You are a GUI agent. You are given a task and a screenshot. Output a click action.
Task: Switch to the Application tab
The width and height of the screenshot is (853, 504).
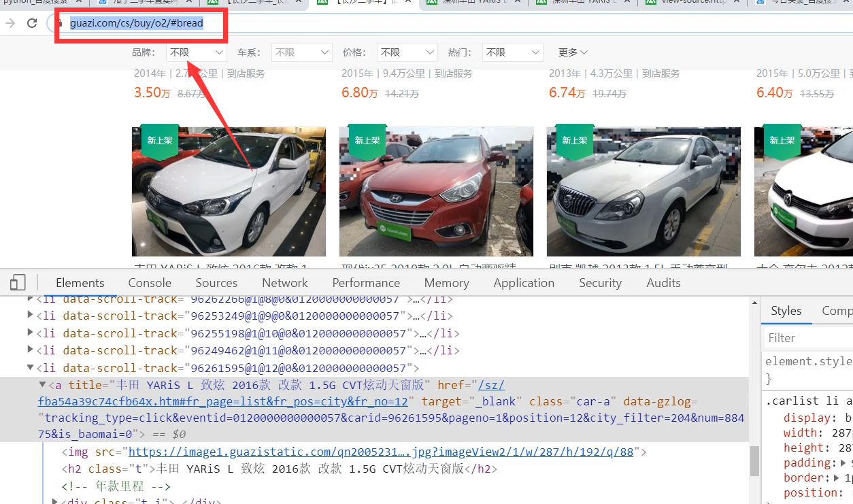point(524,283)
